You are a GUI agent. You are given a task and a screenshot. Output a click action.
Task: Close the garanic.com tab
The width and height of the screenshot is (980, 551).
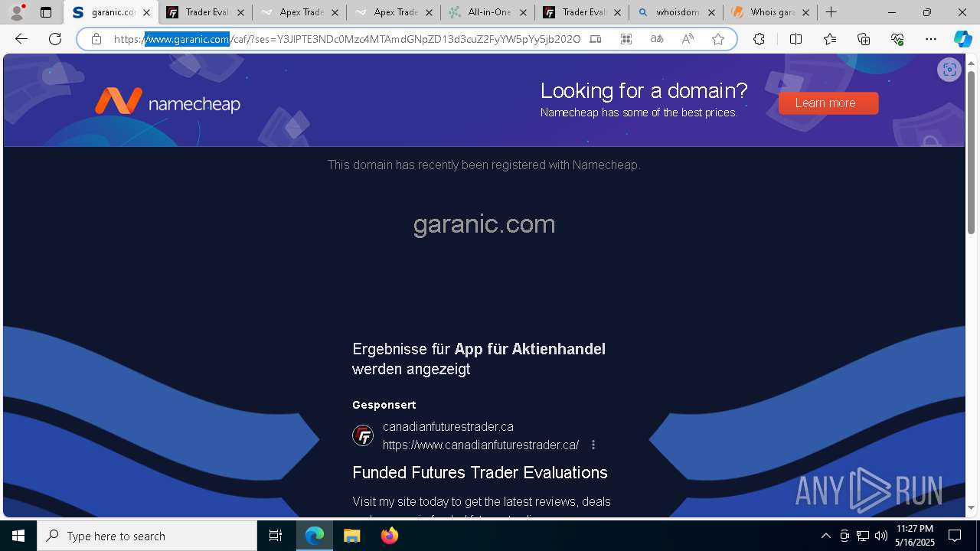pyautogui.click(x=147, y=12)
